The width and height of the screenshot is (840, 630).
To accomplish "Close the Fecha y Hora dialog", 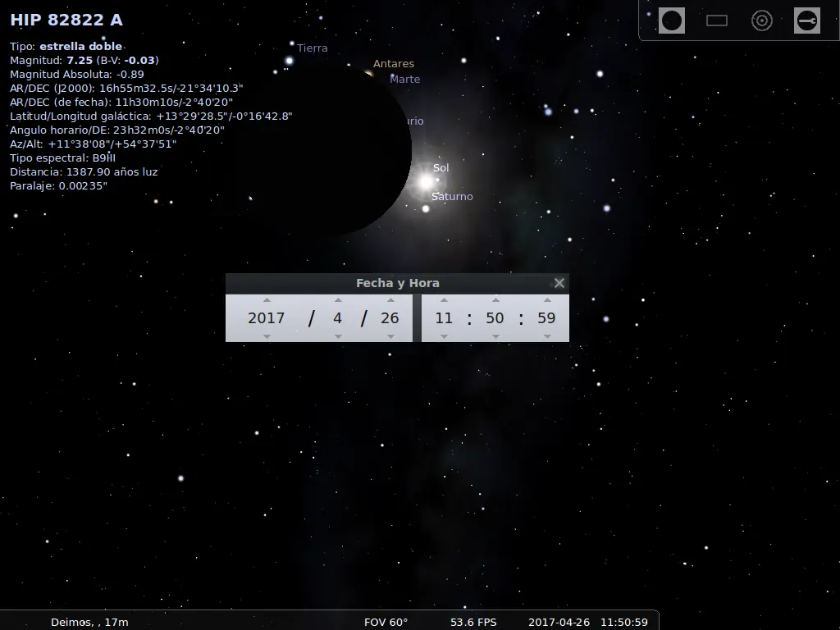I will point(559,283).
